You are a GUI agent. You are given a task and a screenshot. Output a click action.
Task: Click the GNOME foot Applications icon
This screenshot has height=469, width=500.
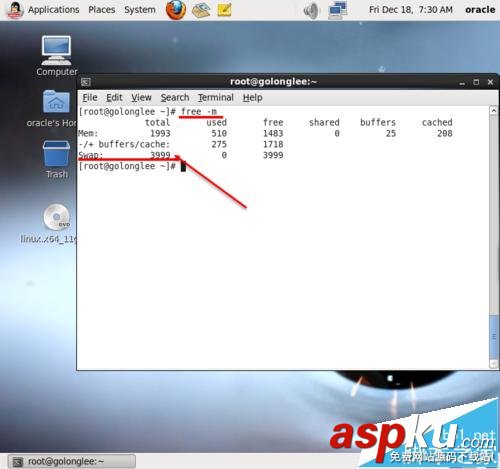15,10
